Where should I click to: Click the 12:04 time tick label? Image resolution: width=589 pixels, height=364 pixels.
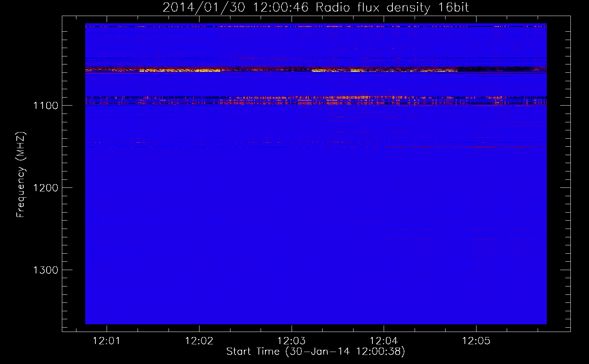384,341
